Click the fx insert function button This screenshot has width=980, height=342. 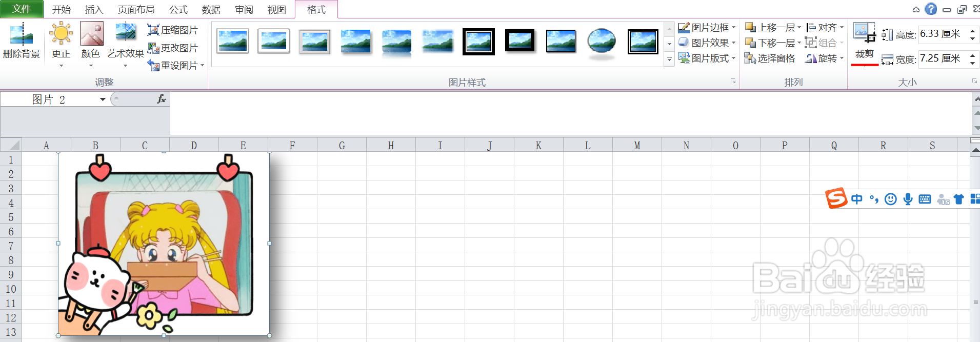[161, 99]
